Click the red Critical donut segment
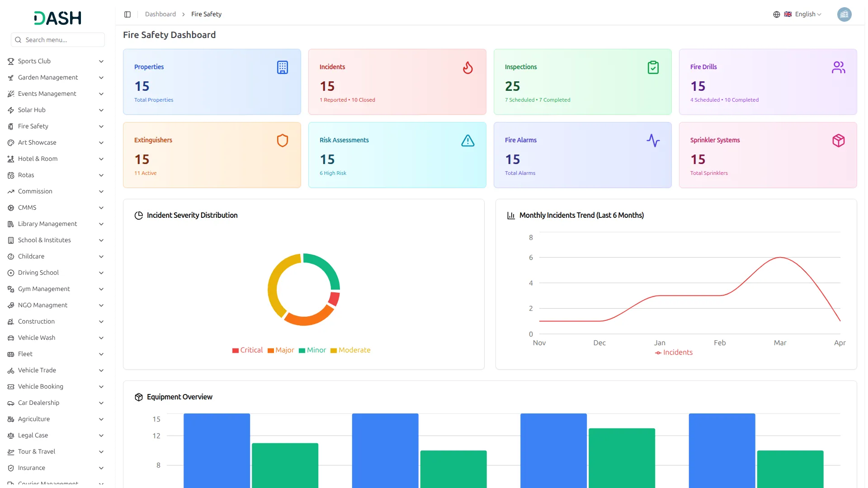Image resolution: width=868 pixels, height=488 pixels. tap(334, 299)
